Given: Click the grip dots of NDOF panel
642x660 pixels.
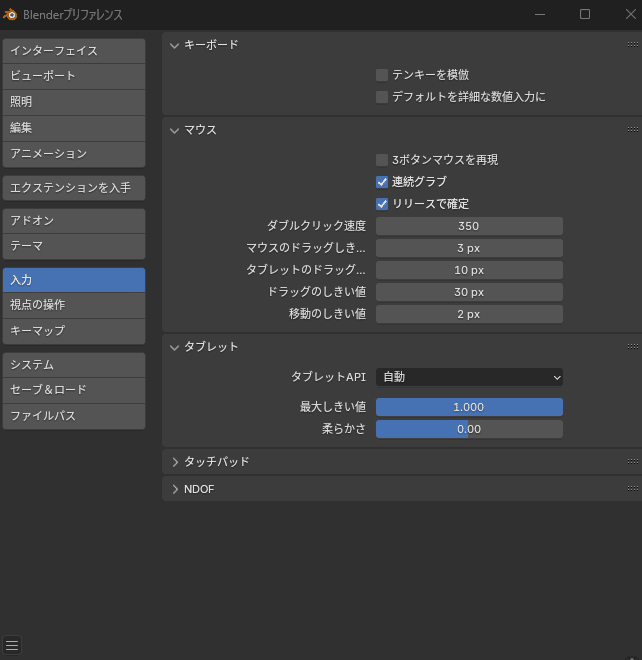Looking at the screenshot, I should pyautogui.click(x=632, y=488).
